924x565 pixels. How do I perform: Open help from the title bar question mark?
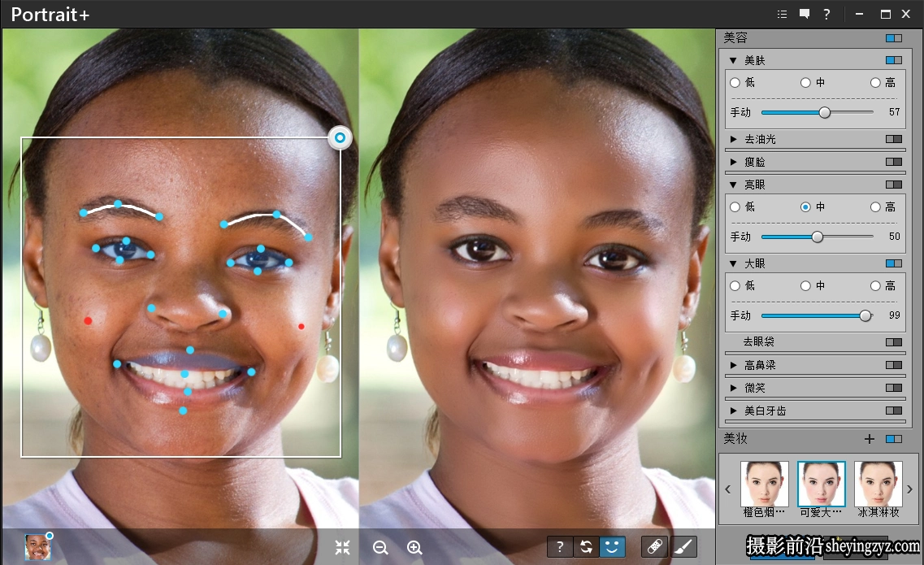826,14
